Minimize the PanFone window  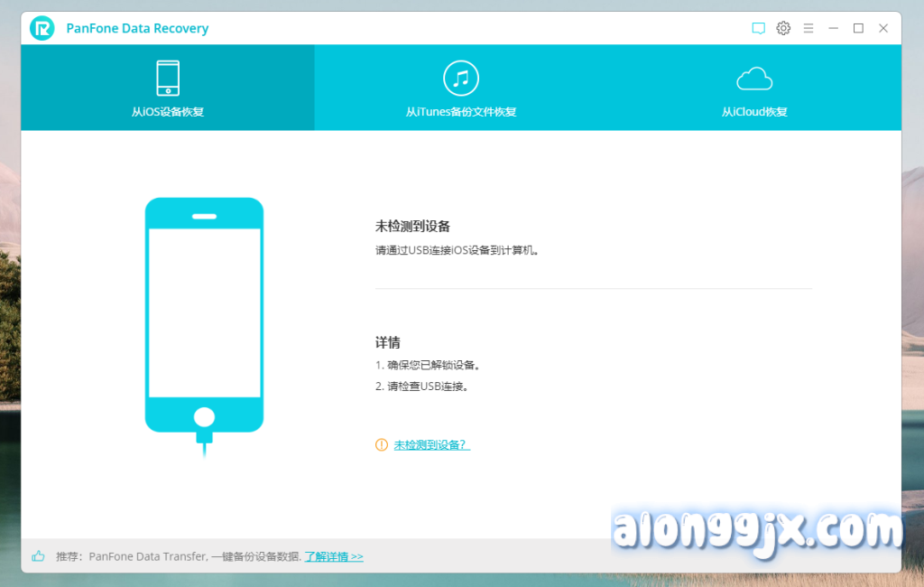tap(833, 28)
